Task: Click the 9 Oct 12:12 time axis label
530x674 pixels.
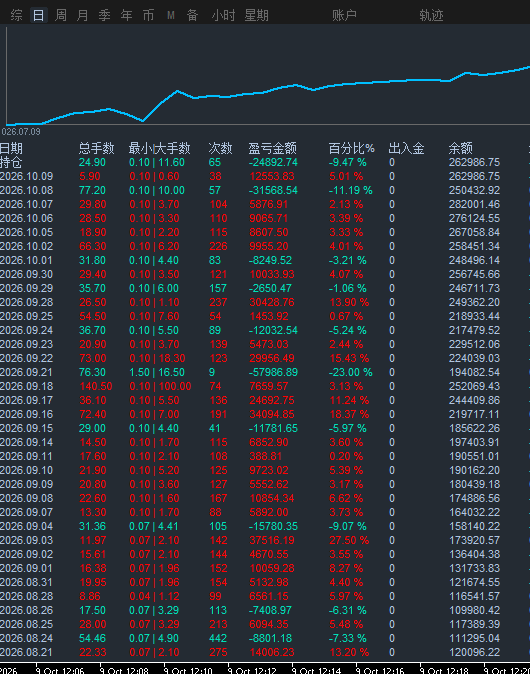Action: click(x=254, y=670)
